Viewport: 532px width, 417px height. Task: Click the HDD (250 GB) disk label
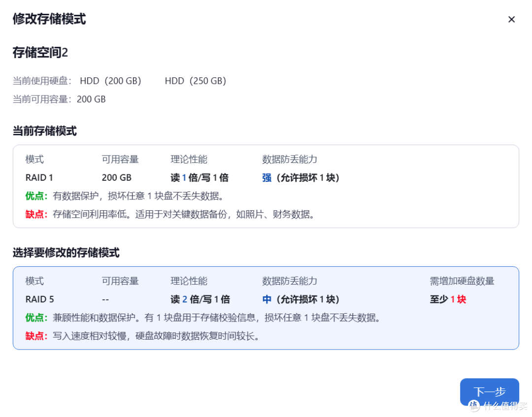pyautogui.click(x=196, y=81)
